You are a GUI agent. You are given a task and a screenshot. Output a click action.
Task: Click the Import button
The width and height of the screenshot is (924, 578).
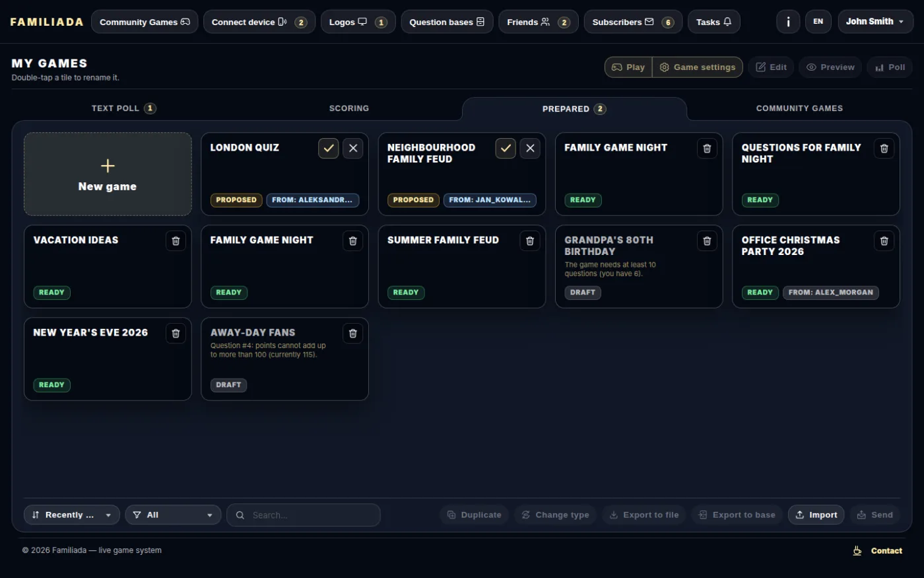816,515
